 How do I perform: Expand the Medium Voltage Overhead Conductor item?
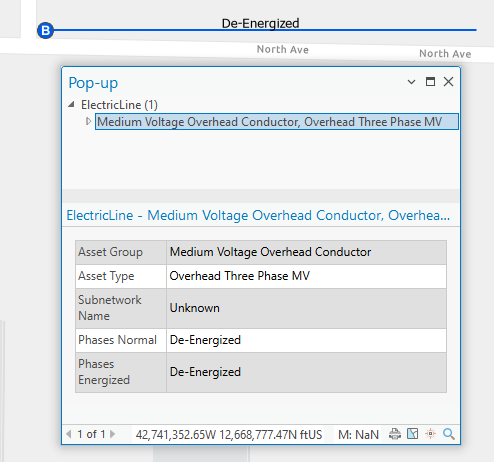[88, 121]
